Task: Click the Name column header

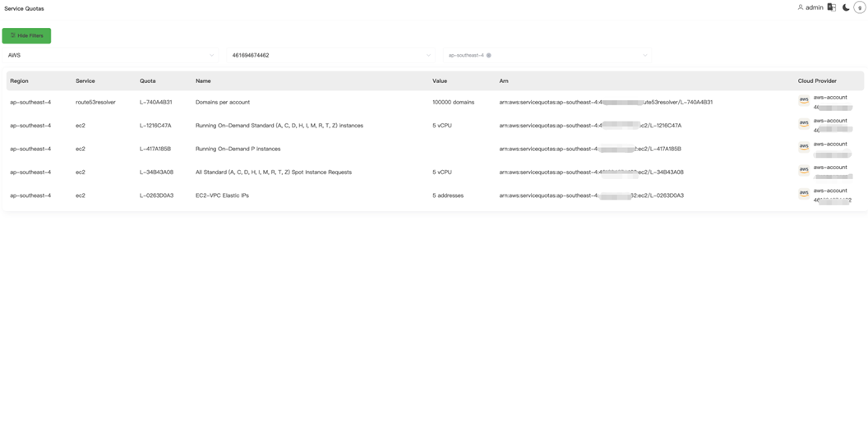Action: [x=203, y=80]
